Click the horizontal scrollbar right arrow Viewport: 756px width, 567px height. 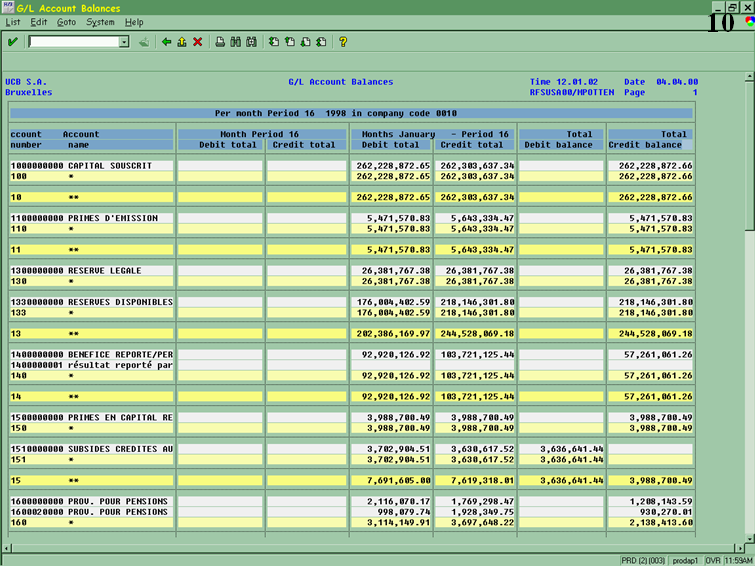coord(738,546)
